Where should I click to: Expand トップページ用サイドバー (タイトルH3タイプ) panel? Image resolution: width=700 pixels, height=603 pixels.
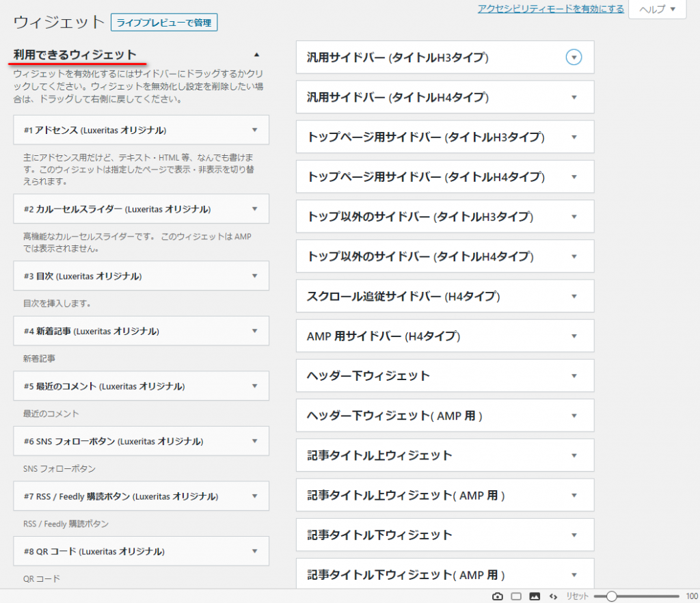(574, 137)
